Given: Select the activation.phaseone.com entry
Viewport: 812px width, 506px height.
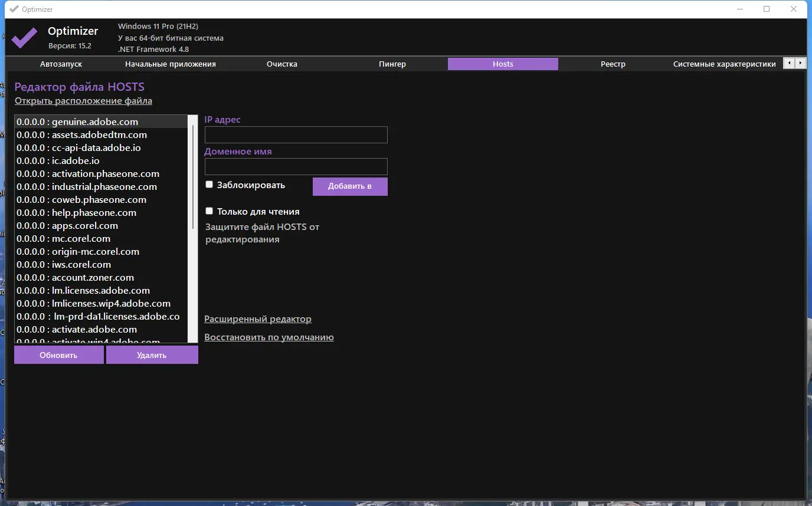Looking at the screenshot, I should click(x=101, y=173).
